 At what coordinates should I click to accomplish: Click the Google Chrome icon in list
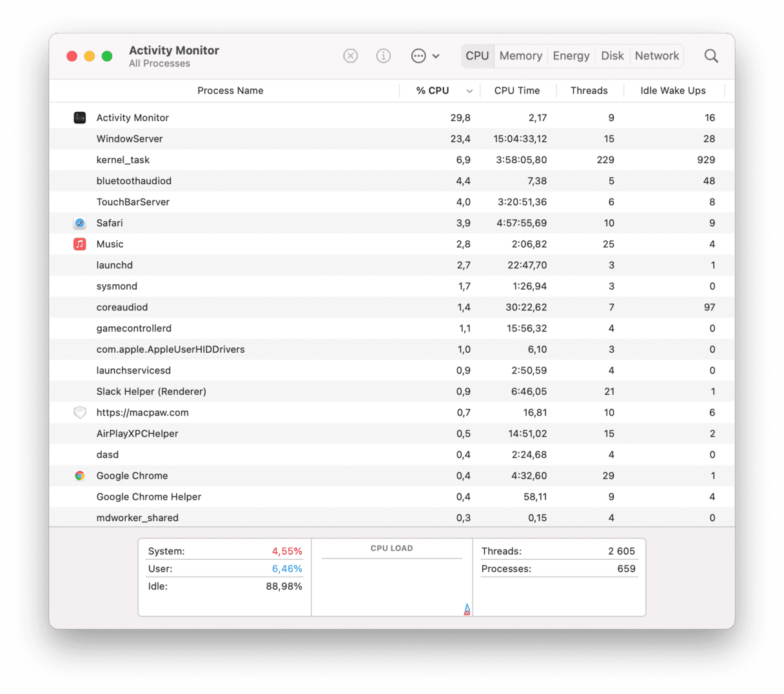(80, 476)
